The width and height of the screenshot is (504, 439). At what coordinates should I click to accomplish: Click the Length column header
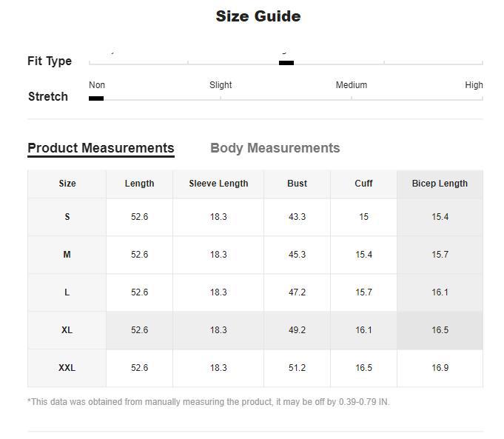click(x=139, y=184)
